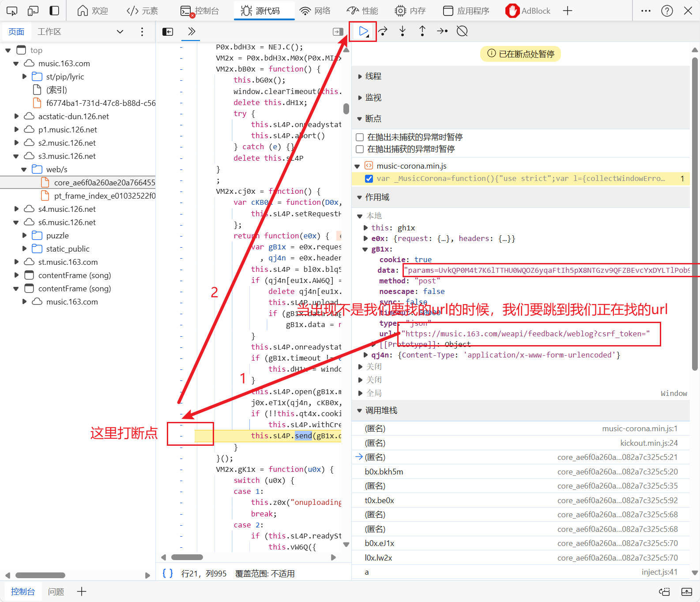Open the page panel more options menu

pos(142,32)
